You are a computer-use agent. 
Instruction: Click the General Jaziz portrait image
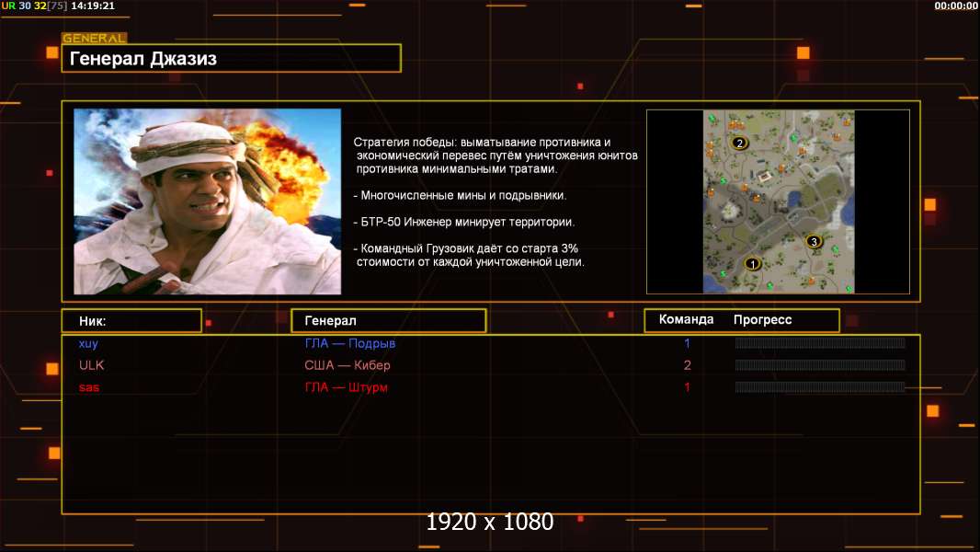click(x=208, y=201)
